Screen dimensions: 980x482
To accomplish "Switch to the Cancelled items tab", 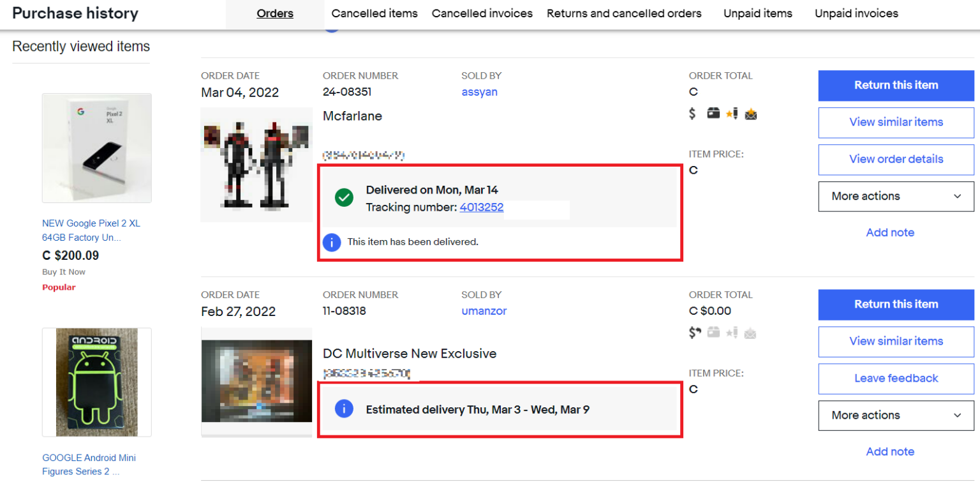I will tap(375, 13).
